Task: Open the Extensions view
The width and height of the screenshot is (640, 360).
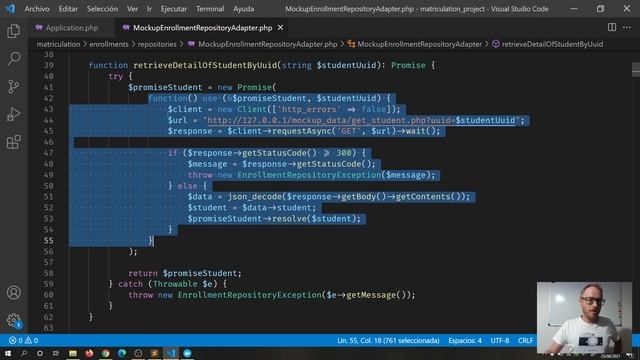Action: (13, 142)
